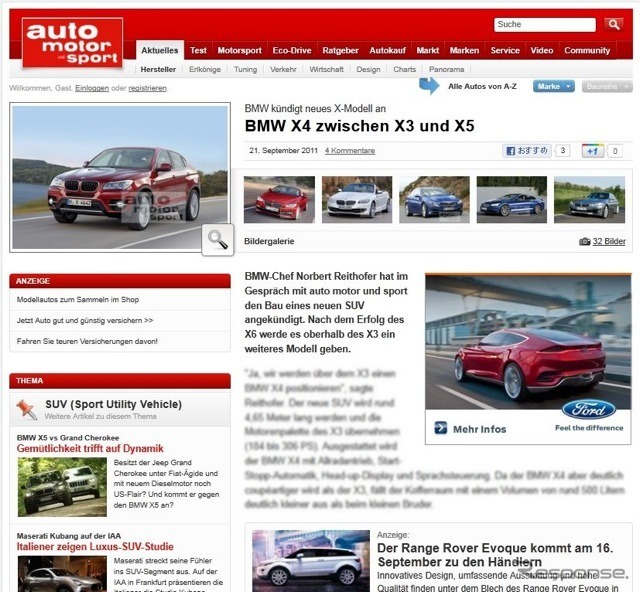The width and height of the screenshot is (640, 592).
Task: Click the Maserati Kubang article thumbnail
Action: [x=62, y=574]
